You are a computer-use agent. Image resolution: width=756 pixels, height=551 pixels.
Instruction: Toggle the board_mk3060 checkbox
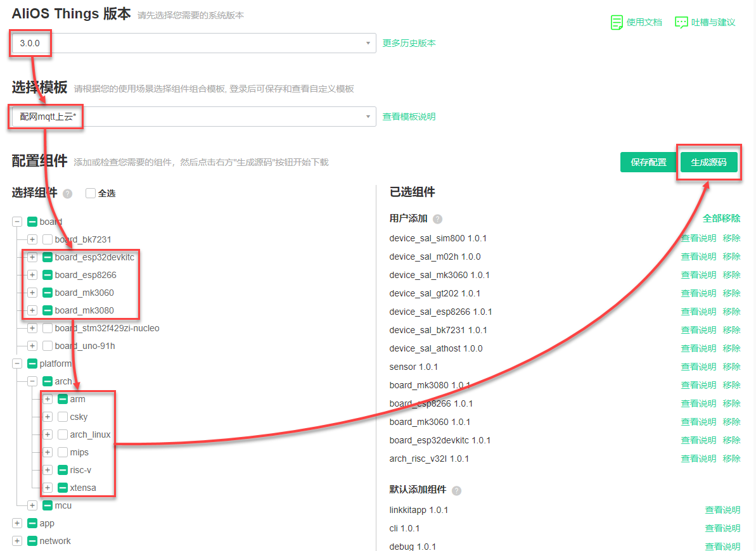[48, 293]
